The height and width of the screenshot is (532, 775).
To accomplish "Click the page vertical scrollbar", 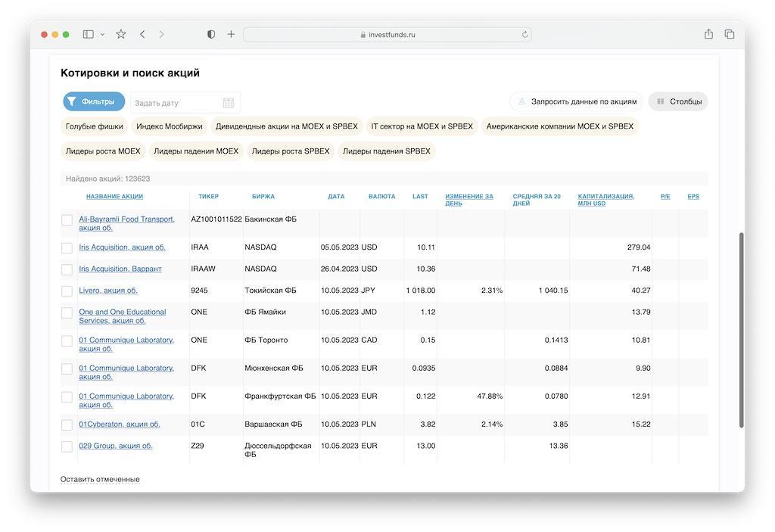I will click(x=741, y=329).
